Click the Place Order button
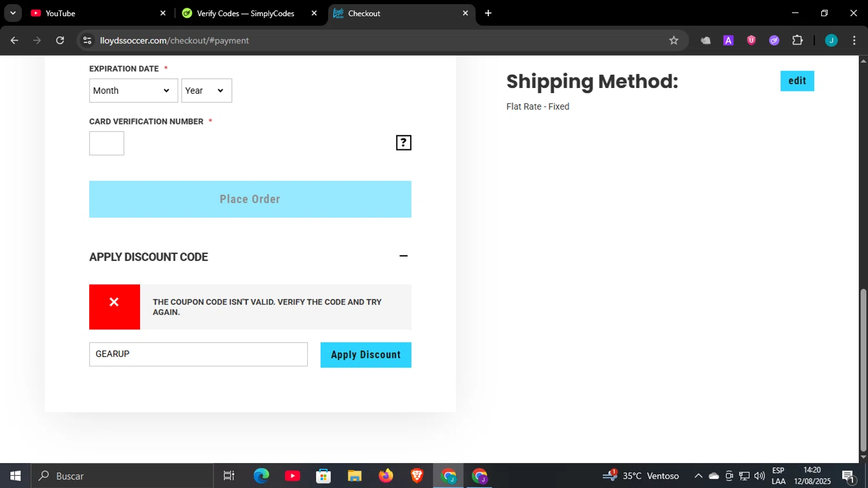 point(250,199)
